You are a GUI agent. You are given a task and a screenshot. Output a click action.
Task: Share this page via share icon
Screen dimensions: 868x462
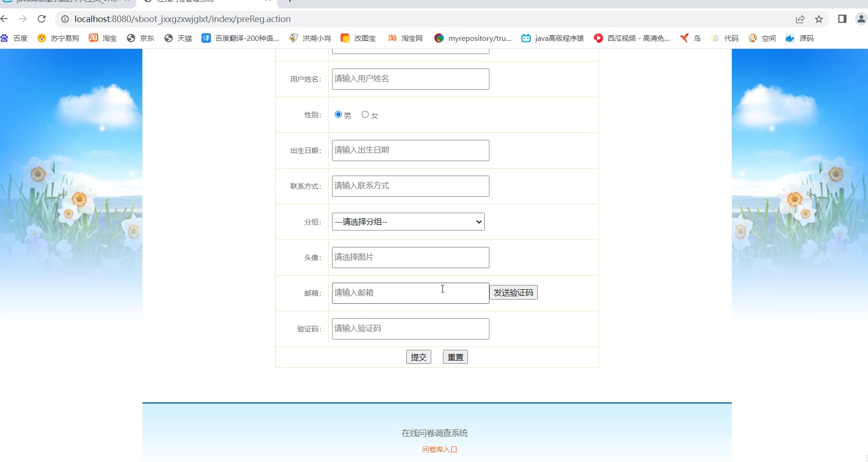[x=800, y=19]
